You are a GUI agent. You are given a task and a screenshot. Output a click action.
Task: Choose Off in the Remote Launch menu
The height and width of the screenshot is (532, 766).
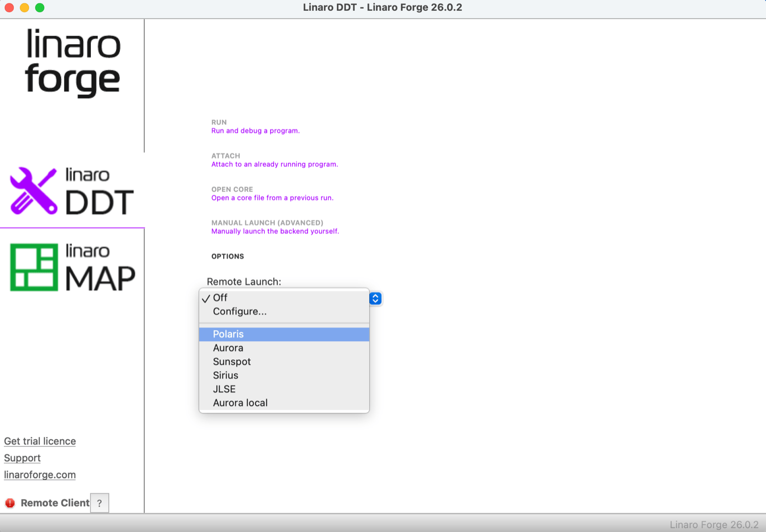[284, 297]
